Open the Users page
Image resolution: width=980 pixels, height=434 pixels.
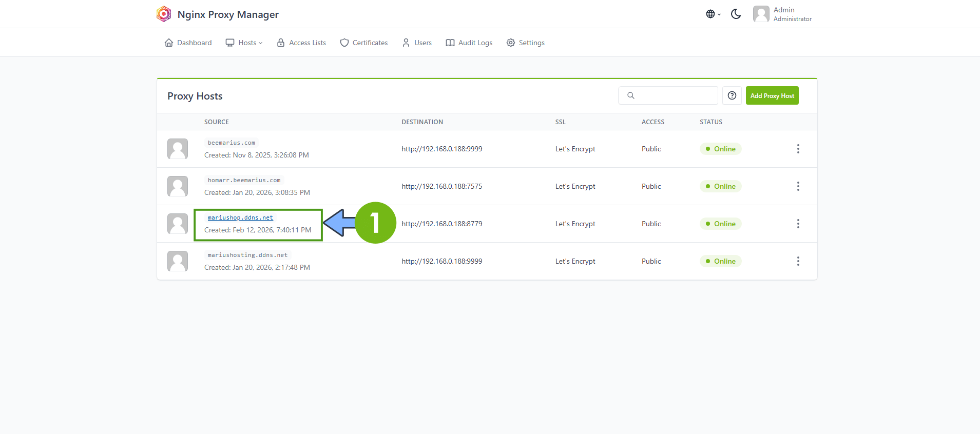417,43
